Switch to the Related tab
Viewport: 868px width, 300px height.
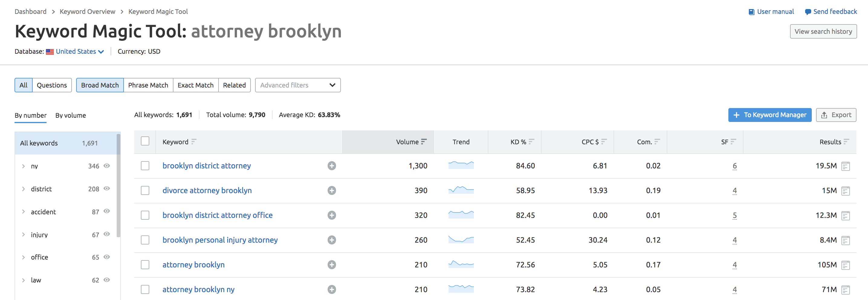pos(234,85)
